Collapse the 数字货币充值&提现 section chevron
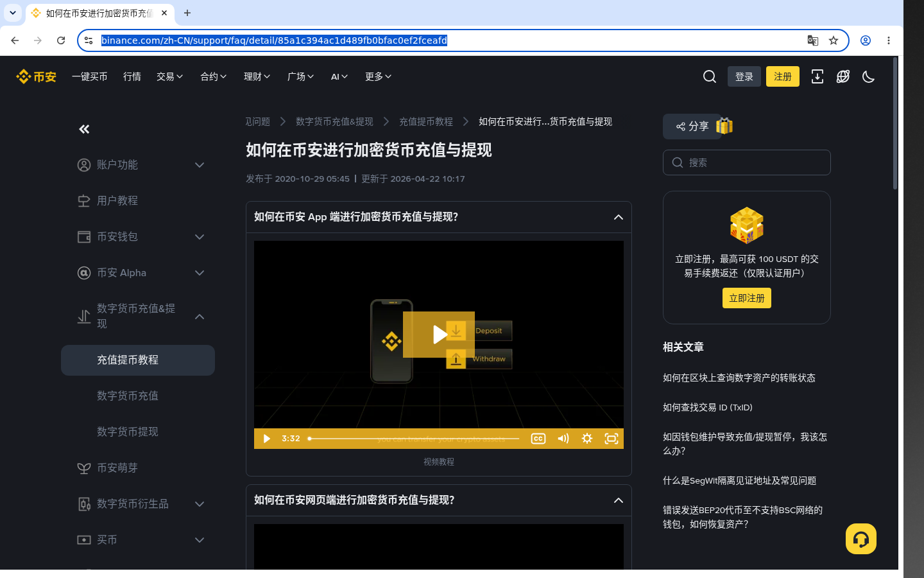Viewport: 924px width, 578px height. [x=200, y=317]
